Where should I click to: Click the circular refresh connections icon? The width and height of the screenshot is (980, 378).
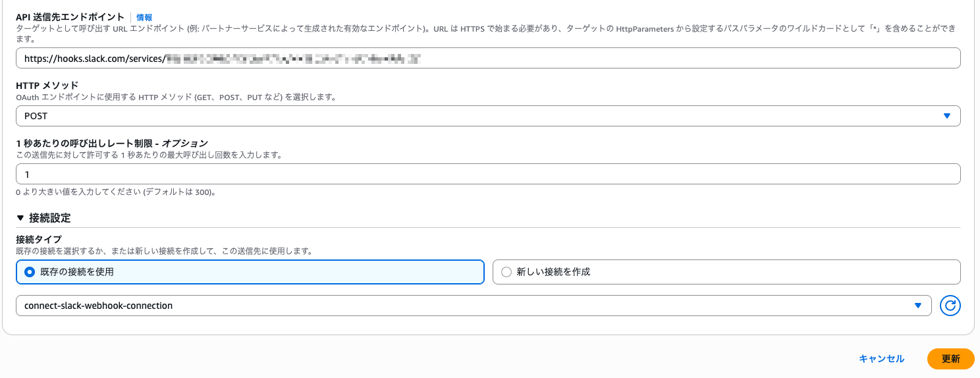pyautogui.click(x=950, y=306)
